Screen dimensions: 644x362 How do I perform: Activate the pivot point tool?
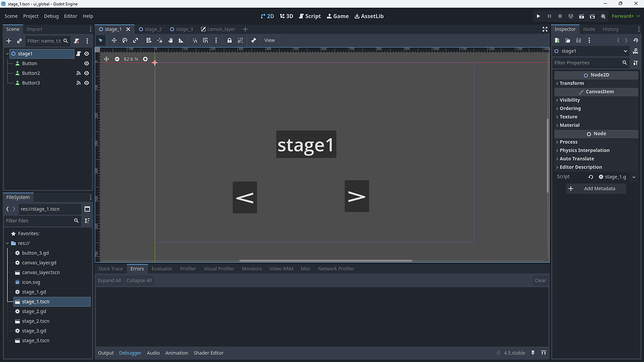(x=160, y=40)
